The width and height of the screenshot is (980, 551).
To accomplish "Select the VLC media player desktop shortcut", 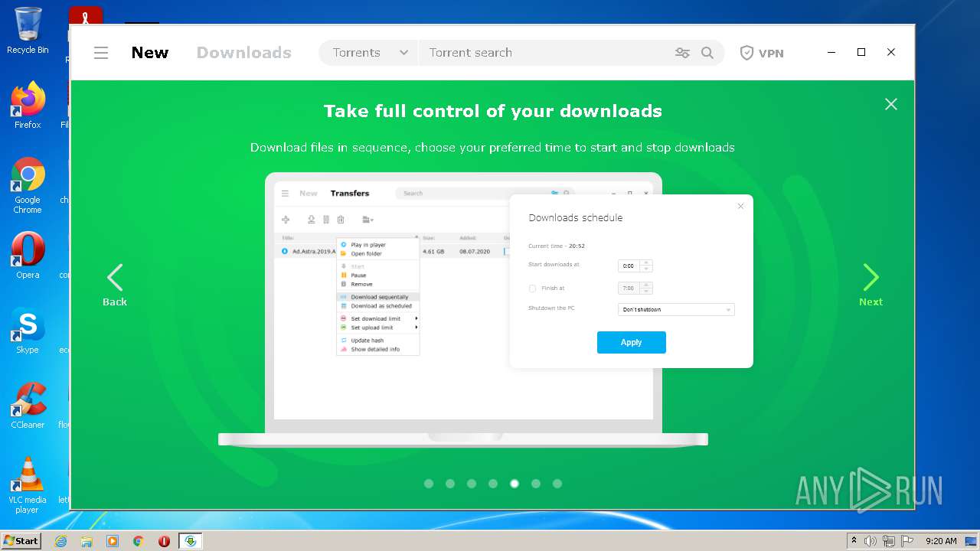I will click(x=28, y=485).
